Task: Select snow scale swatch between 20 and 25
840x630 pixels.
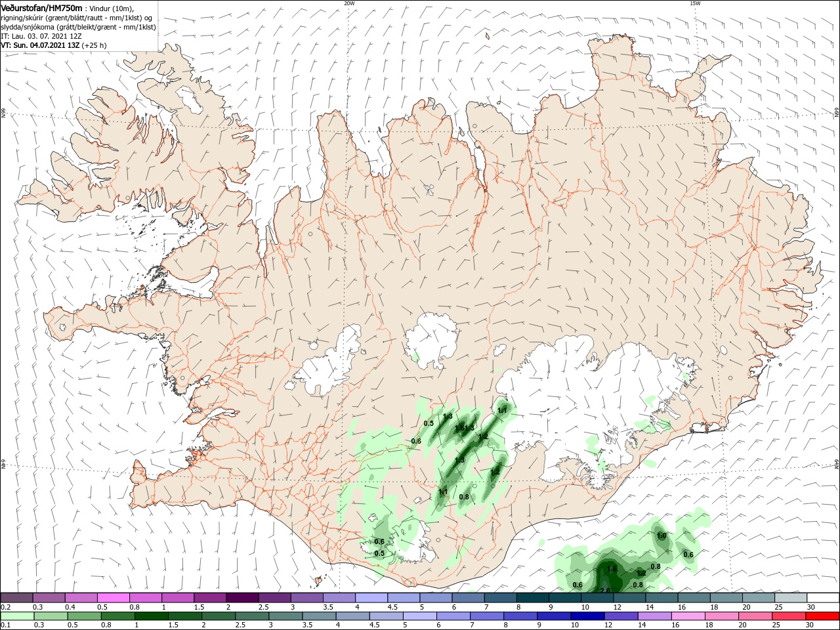Action: click(x=759, y=598)
